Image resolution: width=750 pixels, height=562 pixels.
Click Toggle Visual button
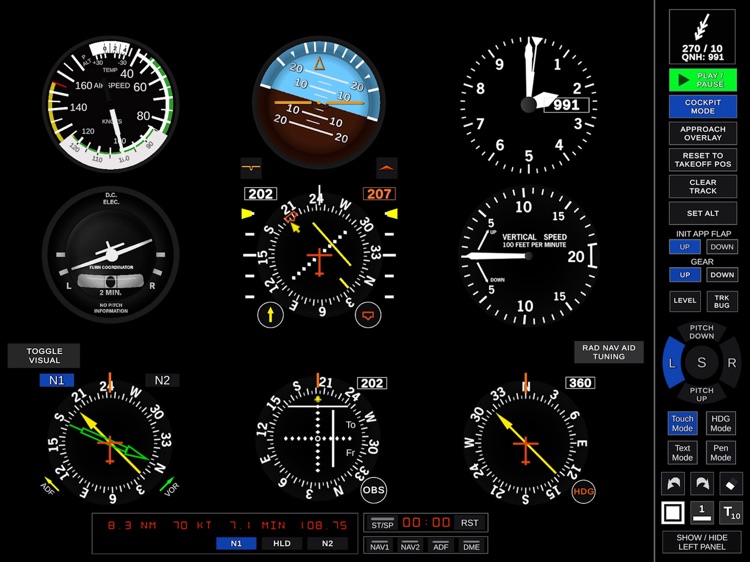pyautogui.click(x=44, y=355)
